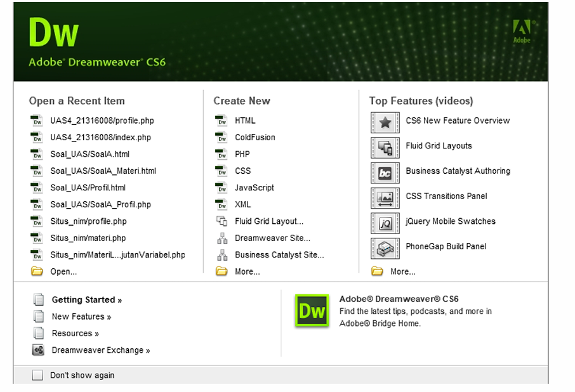
Task: Click the Fluid Grid Layout... icon in Create New
Action: pos(221,221)
